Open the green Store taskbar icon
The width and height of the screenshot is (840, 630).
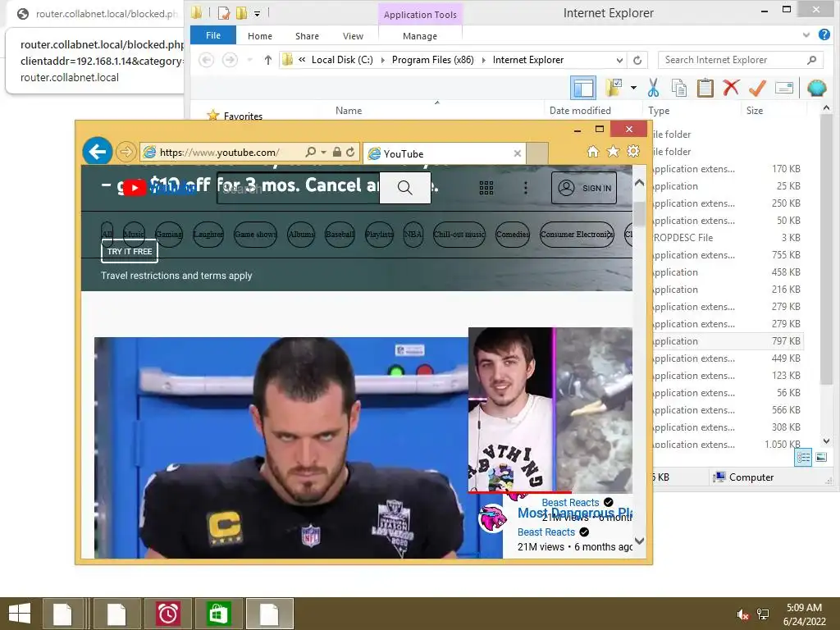pos(218,614)
